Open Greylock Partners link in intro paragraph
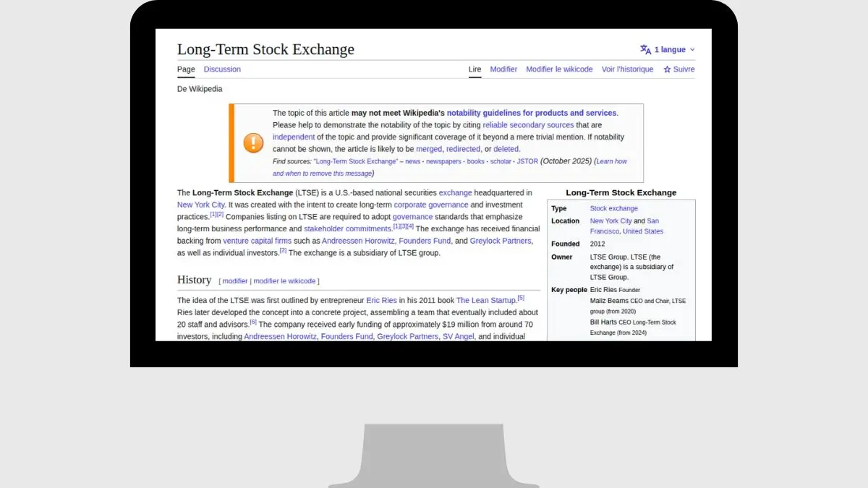Viewport: 868px width, 488px height. pos(501,241)
